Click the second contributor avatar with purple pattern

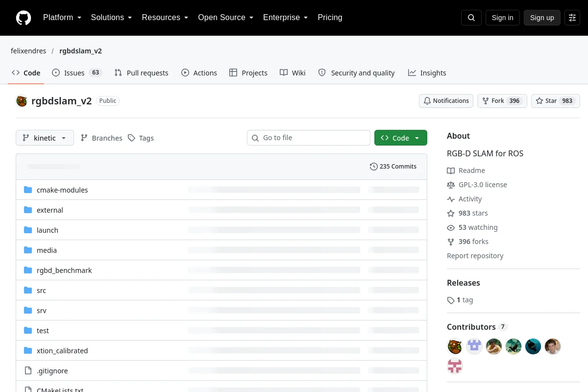(474, 346)
